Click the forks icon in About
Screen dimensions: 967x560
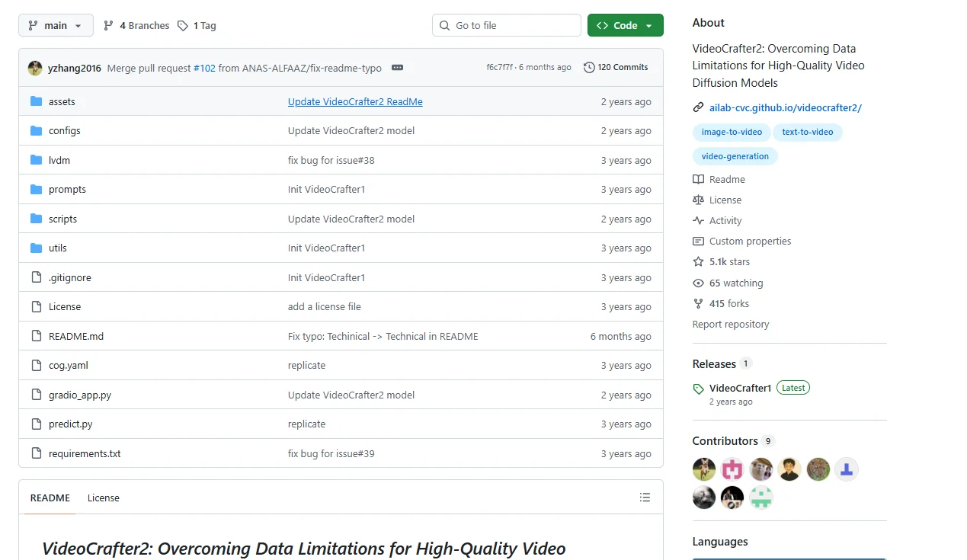(698, 303)
